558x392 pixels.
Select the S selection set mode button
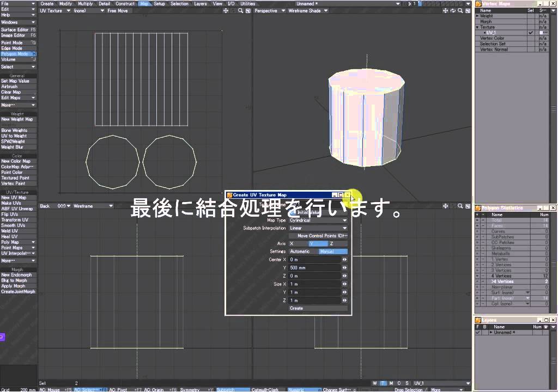(x=407, y=383)
